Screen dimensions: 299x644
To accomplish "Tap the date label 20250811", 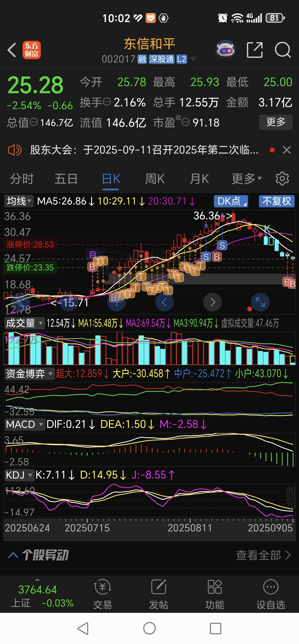I will [190, 528].
